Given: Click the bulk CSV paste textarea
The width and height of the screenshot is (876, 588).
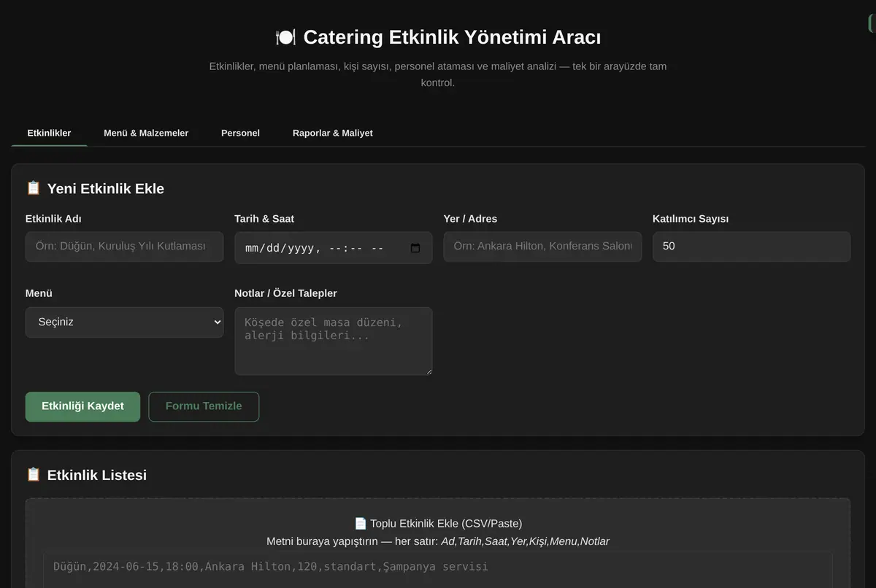Looking at the screenshot, I should point(438,570).
